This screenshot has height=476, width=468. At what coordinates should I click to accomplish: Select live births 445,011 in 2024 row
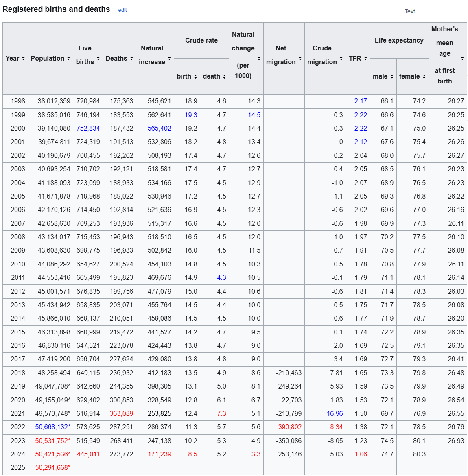[88, 454]
